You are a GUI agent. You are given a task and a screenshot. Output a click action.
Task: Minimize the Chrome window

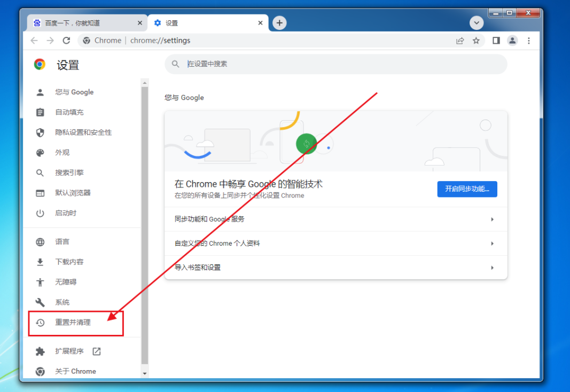click(x=495, y=13)
